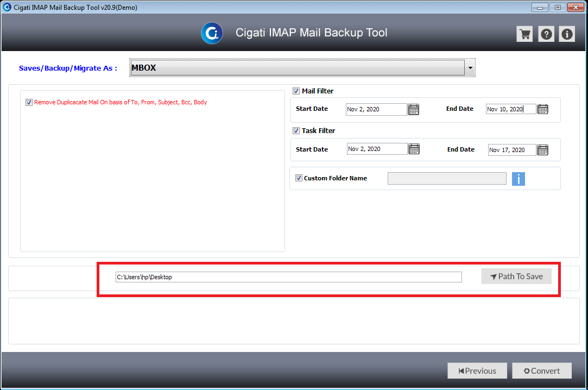Click the Custom Folder Name text field
Viewport: 588px width, 390px height.
click(x=447, y=179)
